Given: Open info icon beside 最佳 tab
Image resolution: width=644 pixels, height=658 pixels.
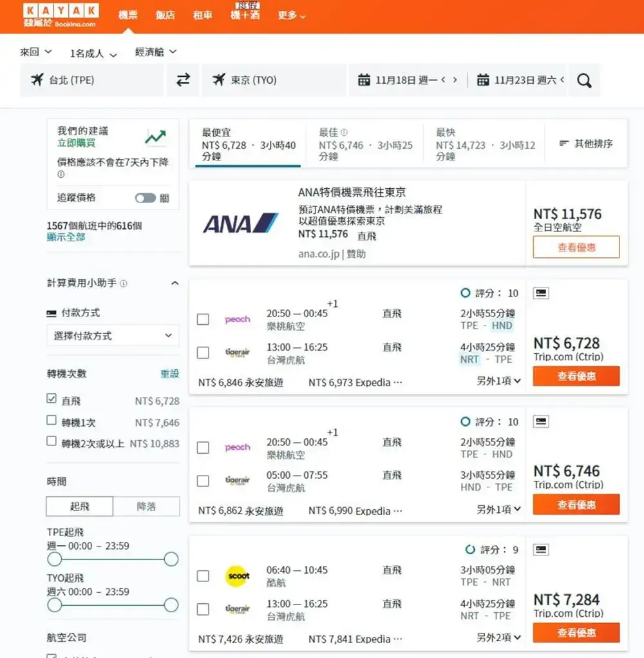Looking at the screenshot, I should tap(345, 133).
